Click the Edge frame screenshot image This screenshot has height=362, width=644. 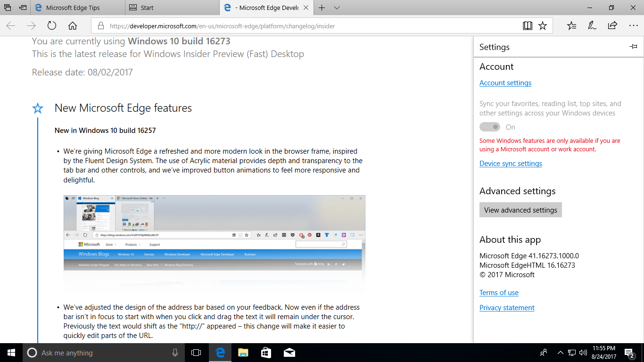(x=215, y=244)
